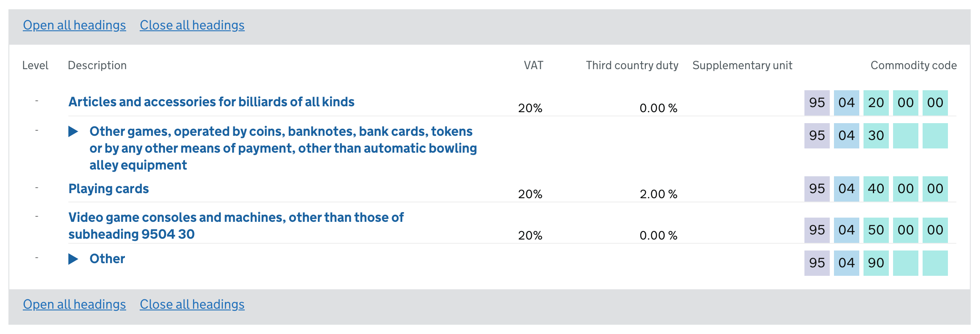Click bottom 'Open all headings' link

tap(74, 304)
